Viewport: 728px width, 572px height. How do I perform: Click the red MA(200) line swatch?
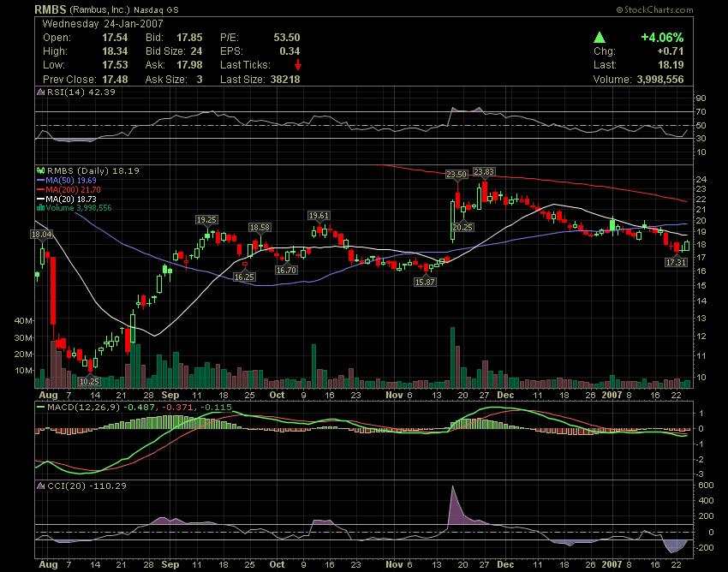click(41, 189)
